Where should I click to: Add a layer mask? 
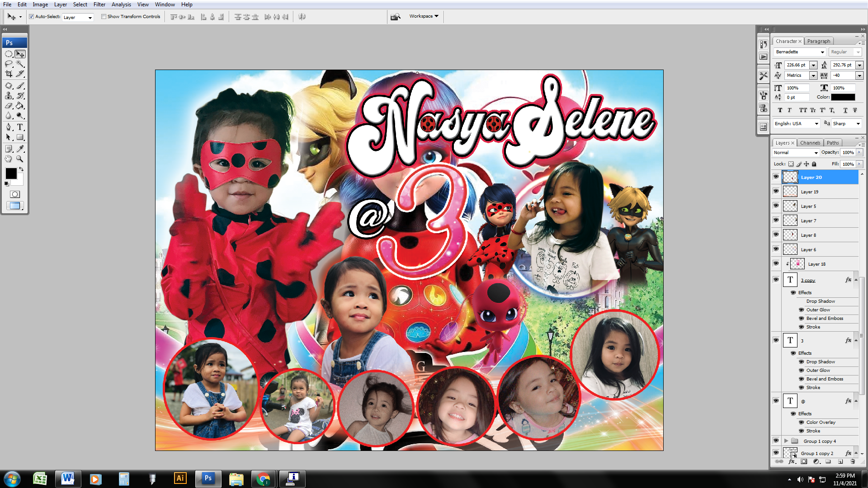pyautogui.click(x=804, y=461)
